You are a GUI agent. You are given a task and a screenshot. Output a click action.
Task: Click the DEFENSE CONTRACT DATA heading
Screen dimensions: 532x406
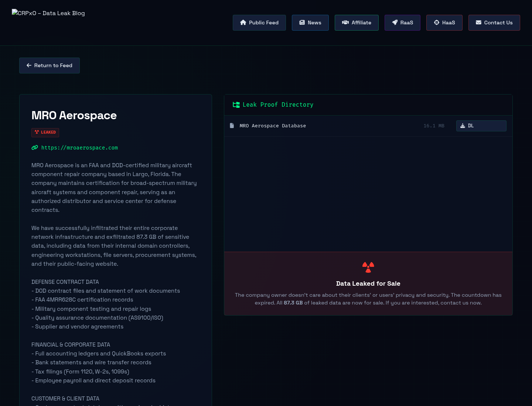click(65, 282)
